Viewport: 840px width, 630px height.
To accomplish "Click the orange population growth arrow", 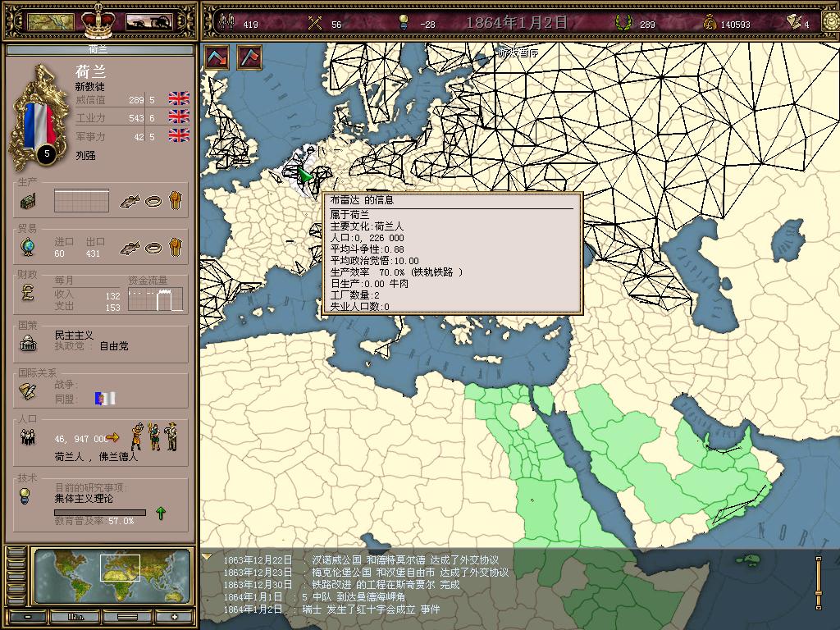I will [x=112, y=438].
